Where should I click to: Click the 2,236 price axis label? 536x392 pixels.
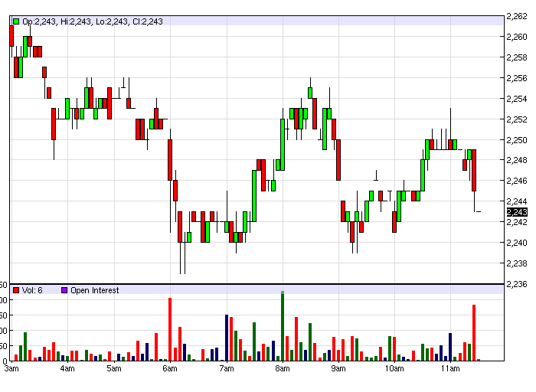coord(517,284)
